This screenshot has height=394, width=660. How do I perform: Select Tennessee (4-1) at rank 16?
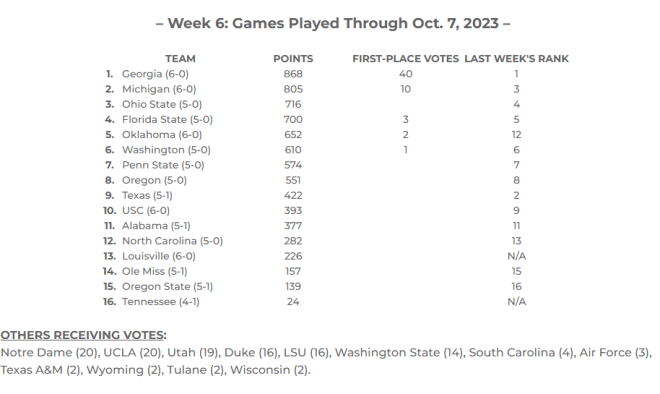click(x=161, y=301)
